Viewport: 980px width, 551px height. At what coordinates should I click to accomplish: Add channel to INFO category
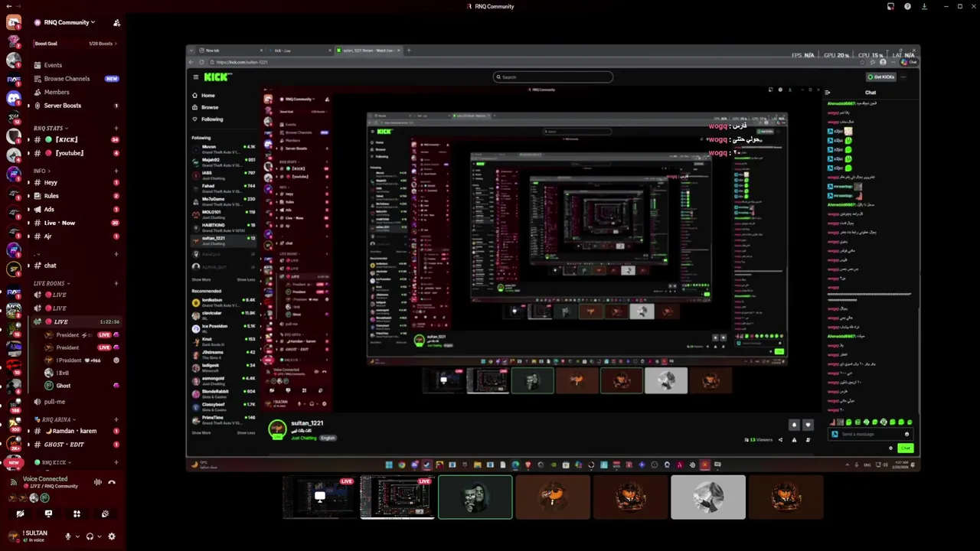[x=116, y=171]
